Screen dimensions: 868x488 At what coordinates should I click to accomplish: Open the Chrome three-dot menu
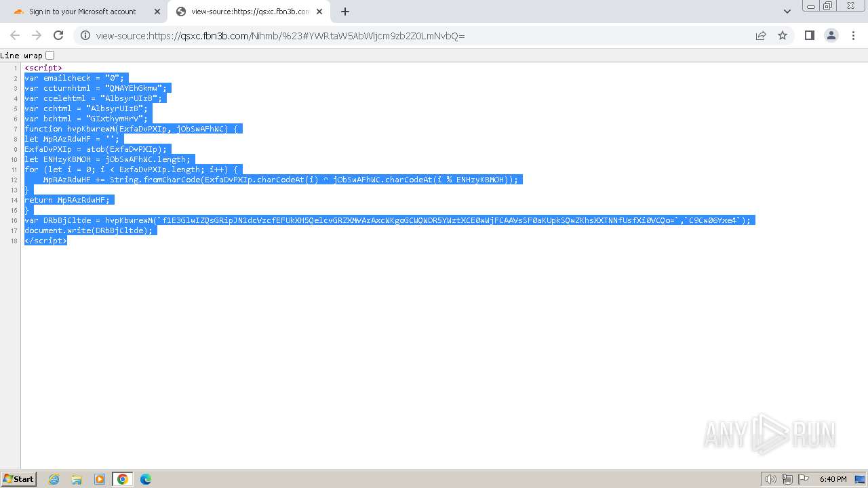click(853, 35)
